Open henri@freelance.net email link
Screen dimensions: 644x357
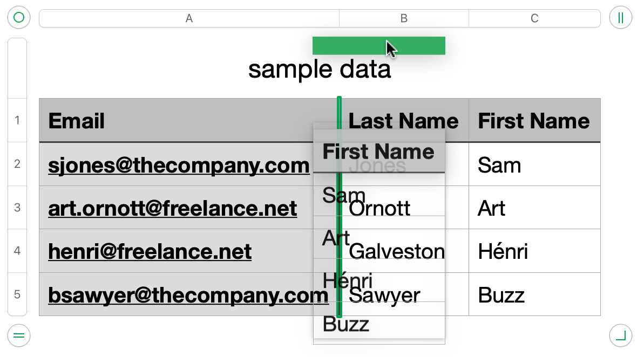point(150,251)
